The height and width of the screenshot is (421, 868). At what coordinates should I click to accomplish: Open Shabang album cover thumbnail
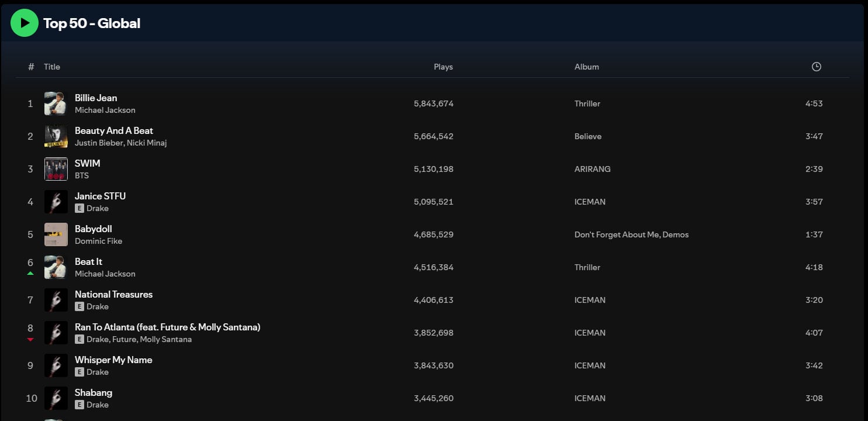[x=56, y=398]
